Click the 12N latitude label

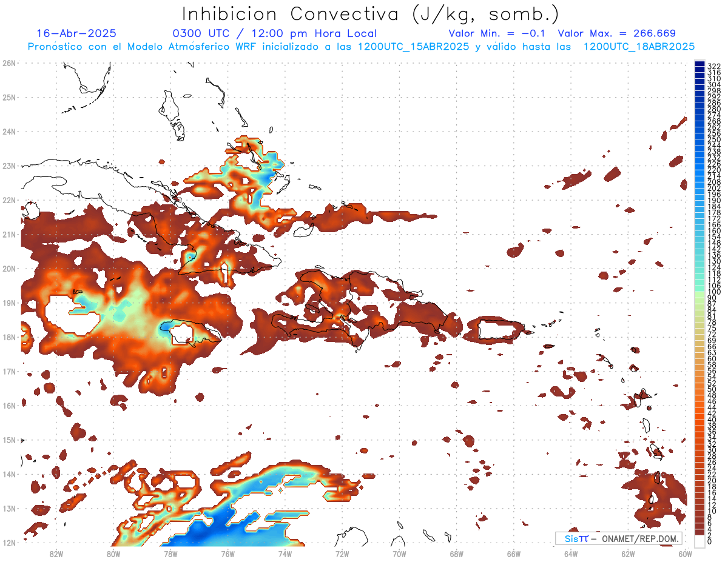point(8,542)
